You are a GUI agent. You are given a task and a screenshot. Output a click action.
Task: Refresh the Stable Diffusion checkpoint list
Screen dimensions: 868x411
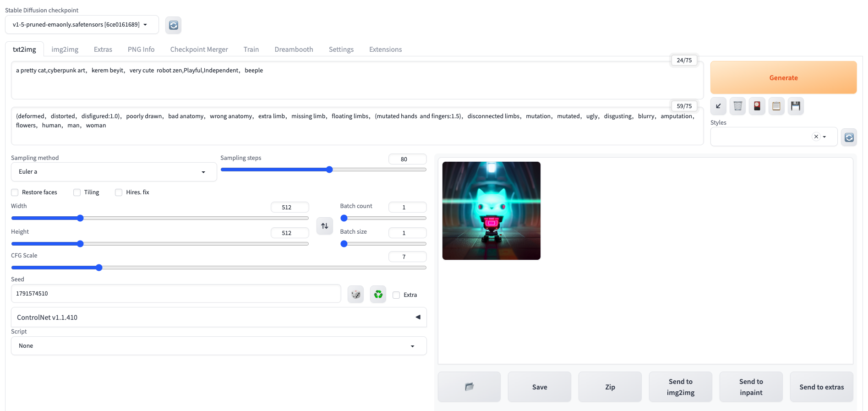click(x=173, y=25)
